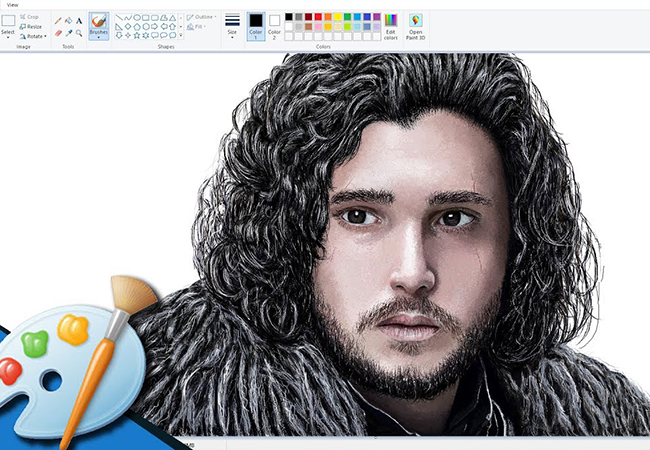Choose the Hexagon shape
Screen dimensions: 650x450
pos(146,27)
